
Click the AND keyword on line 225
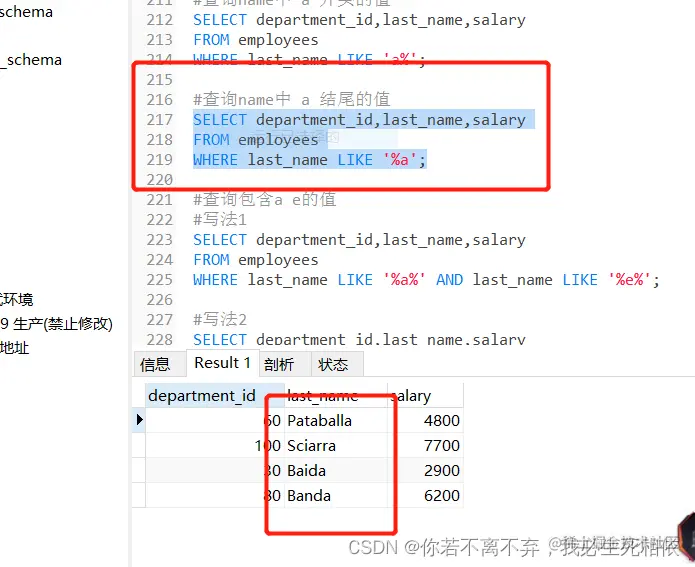point(449,280)
